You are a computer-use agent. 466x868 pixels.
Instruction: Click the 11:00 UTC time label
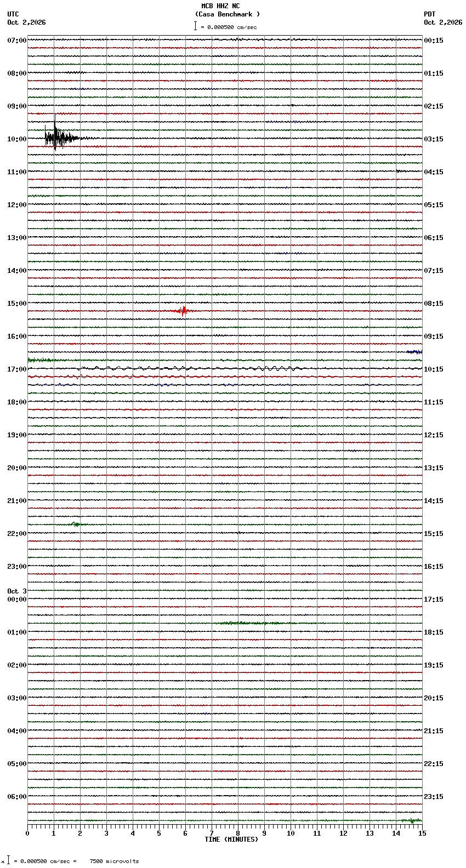(x=17, y=172)
